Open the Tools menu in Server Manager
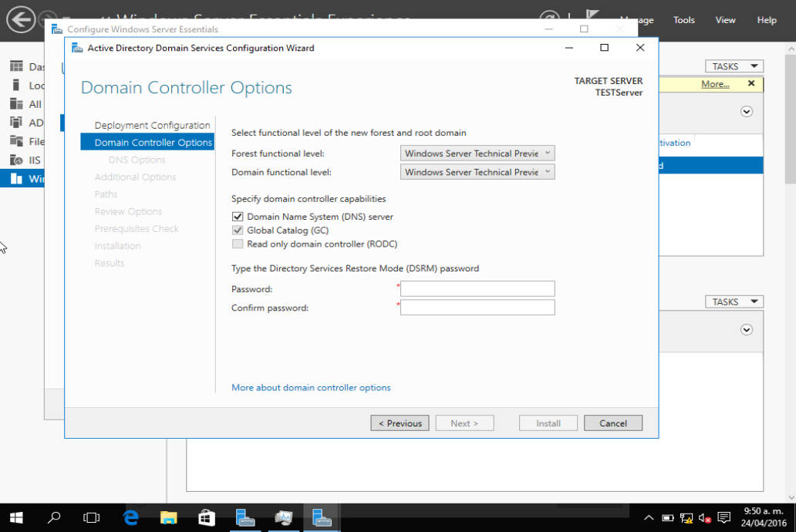 point(683,20)
